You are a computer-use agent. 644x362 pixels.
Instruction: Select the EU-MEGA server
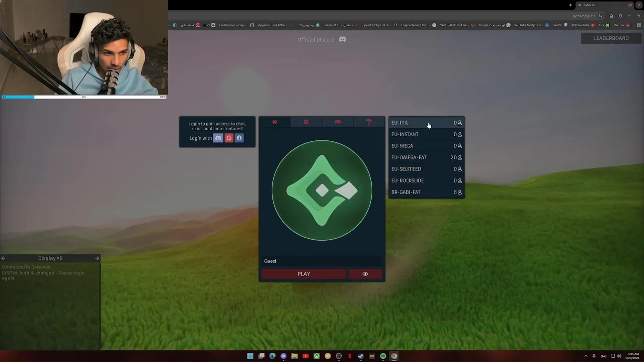[x=426, y=146]
